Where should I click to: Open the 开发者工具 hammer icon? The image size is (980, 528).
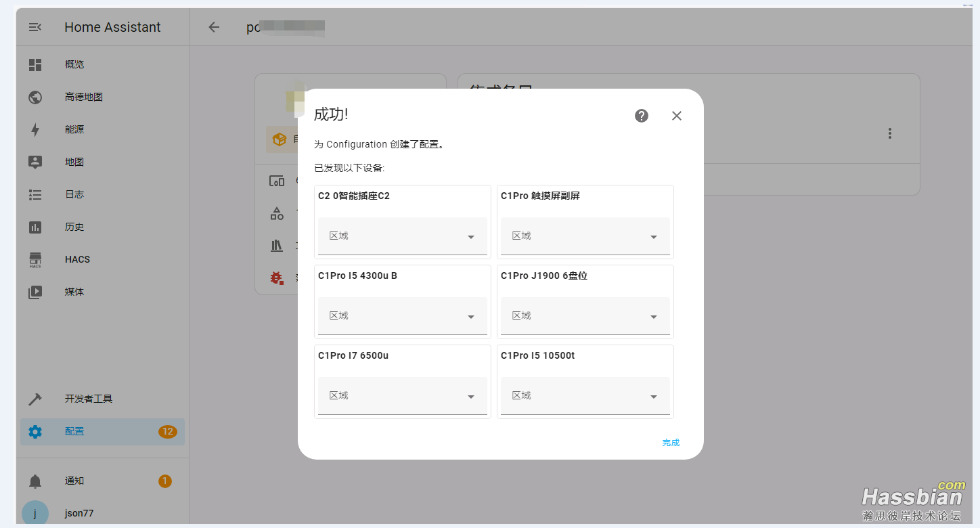pos(35,399)
